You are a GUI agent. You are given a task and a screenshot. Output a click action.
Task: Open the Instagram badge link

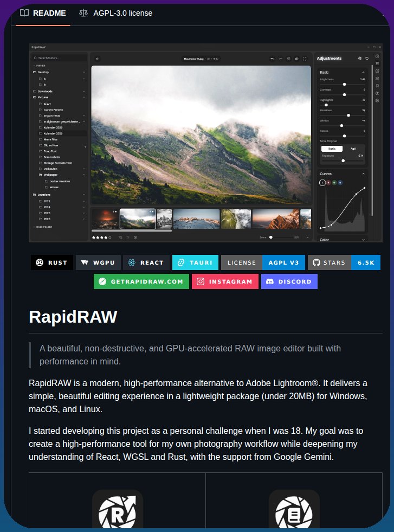(x=225, y=281)
